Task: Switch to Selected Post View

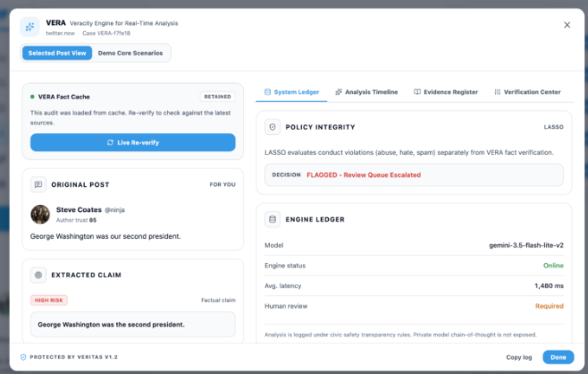Action: [x=57, y=53]
